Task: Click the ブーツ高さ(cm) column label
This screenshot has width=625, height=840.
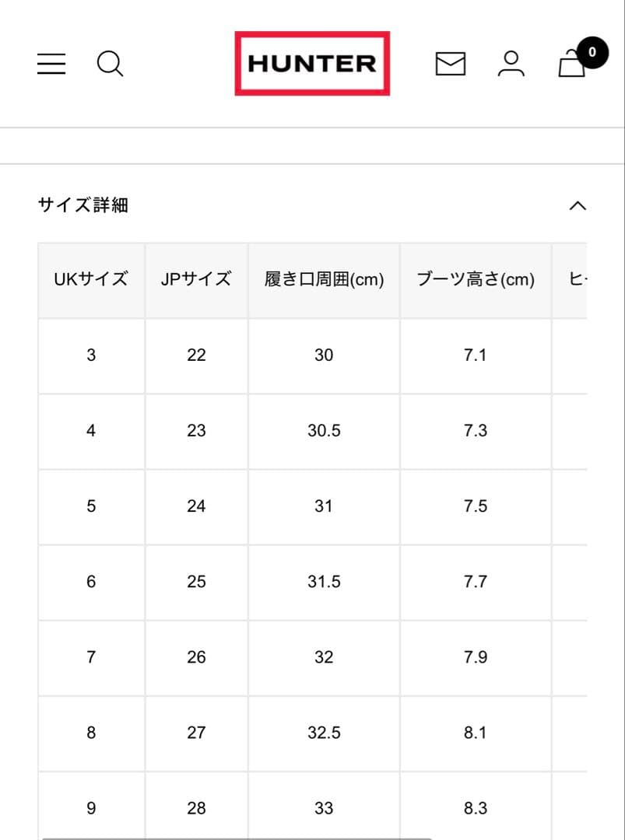Action: [x=475, y=279]
